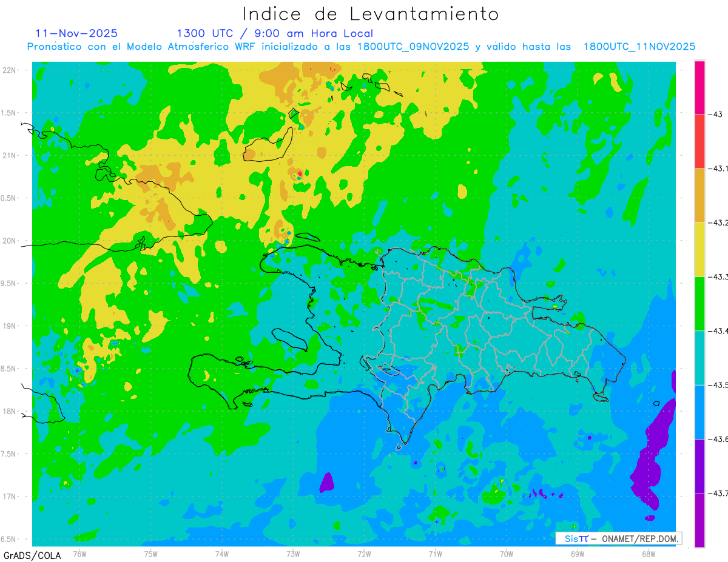
Task: Choose the orange color bar swatch
Action: [699, 195]
